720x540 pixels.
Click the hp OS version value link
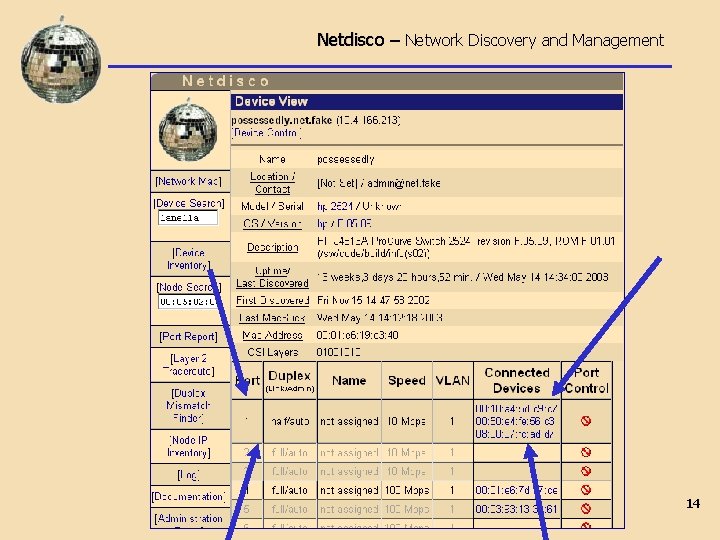(x=321, y=224)
